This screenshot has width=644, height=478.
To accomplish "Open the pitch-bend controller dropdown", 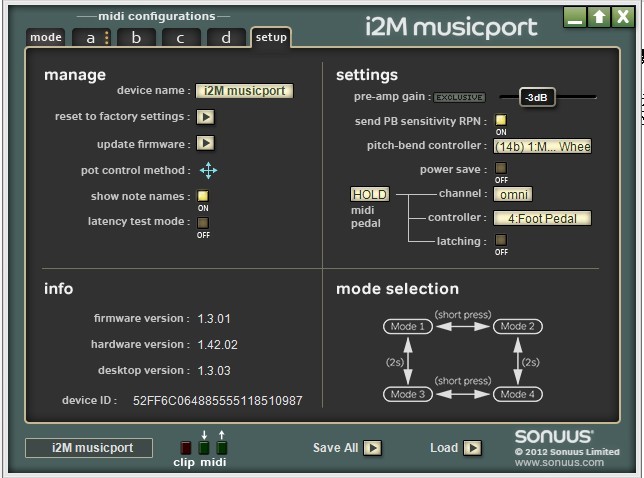I will point(542,147).
